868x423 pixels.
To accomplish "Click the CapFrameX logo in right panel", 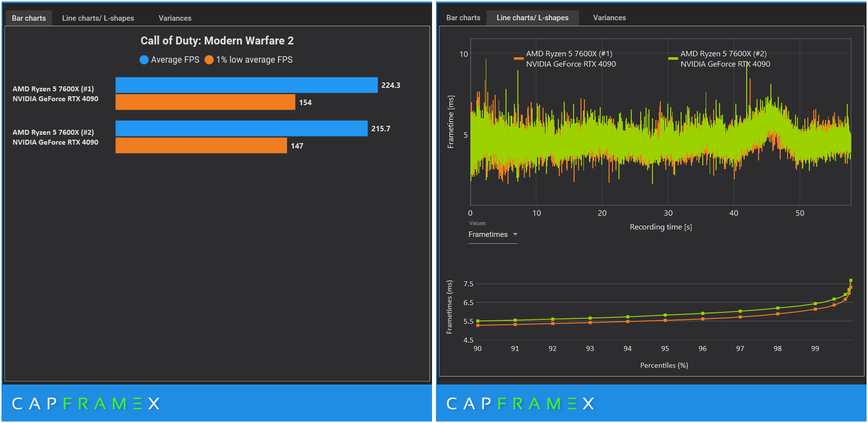I will pyautogui.click(x=520, y=404).
